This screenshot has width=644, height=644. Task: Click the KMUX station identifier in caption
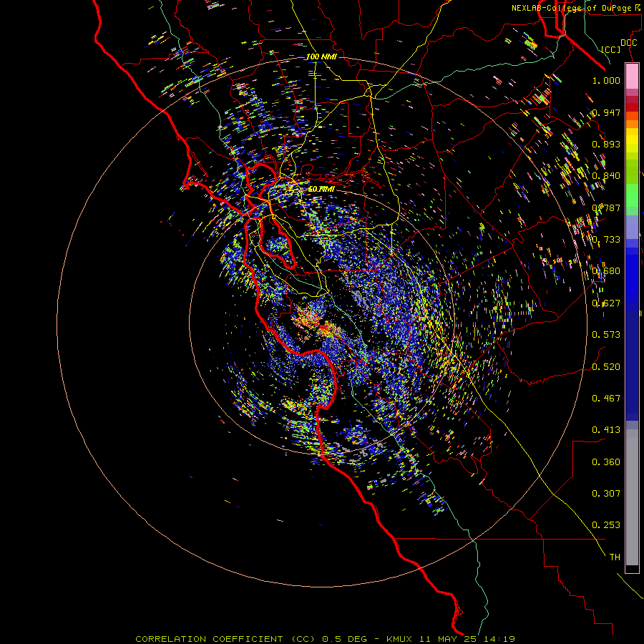(x=399, y=639)
